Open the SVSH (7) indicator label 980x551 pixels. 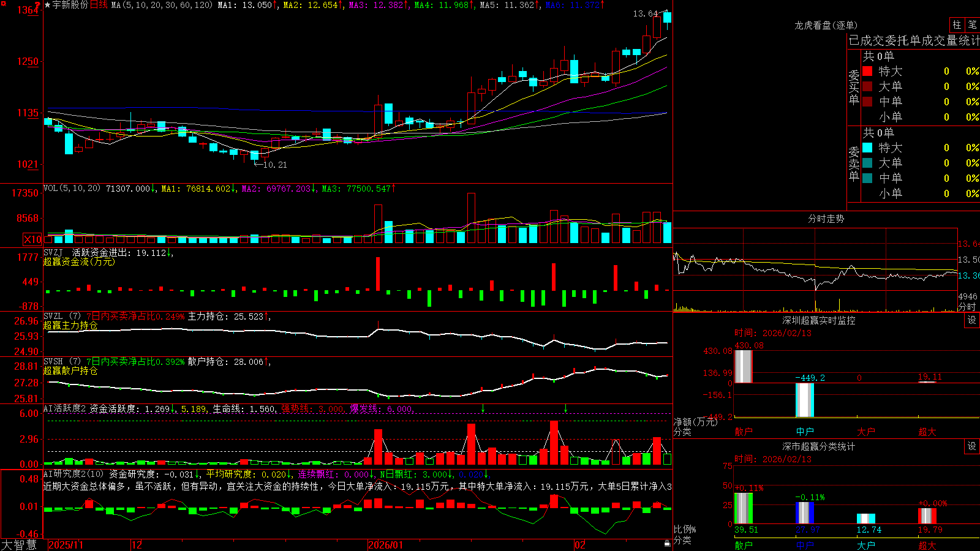(x=62, y=362)
